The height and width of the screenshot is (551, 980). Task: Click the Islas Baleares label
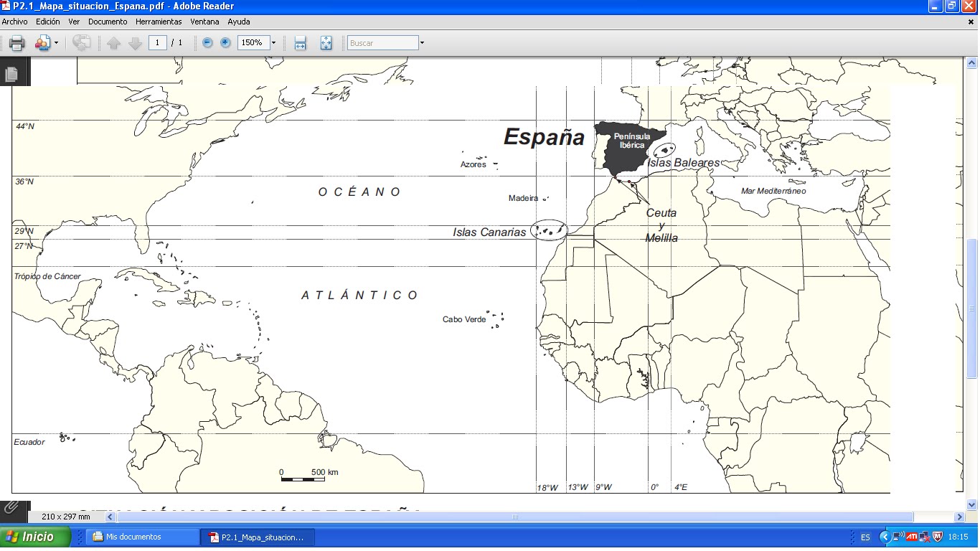tap(684, 163)
